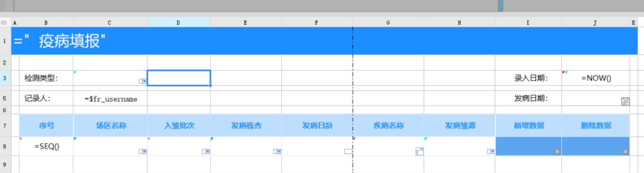Select row 7 header

coord(5,125)
